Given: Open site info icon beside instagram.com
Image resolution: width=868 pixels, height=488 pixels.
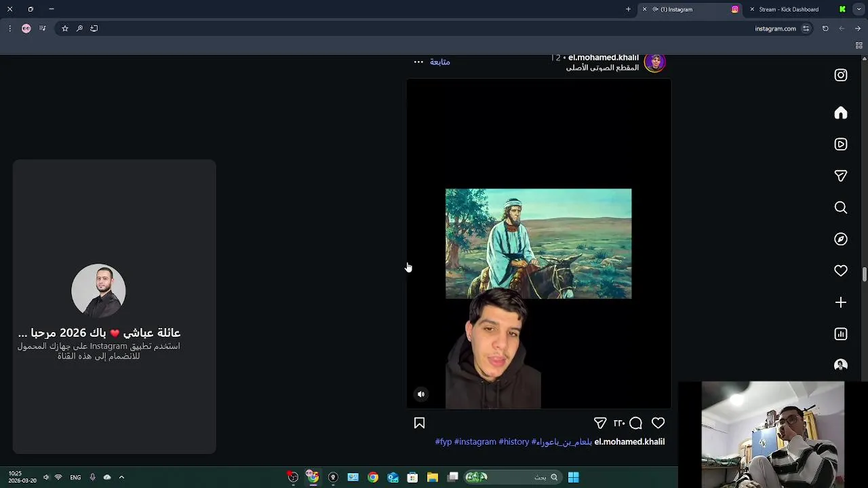Looking at the screenshot, I should (806, 28).
